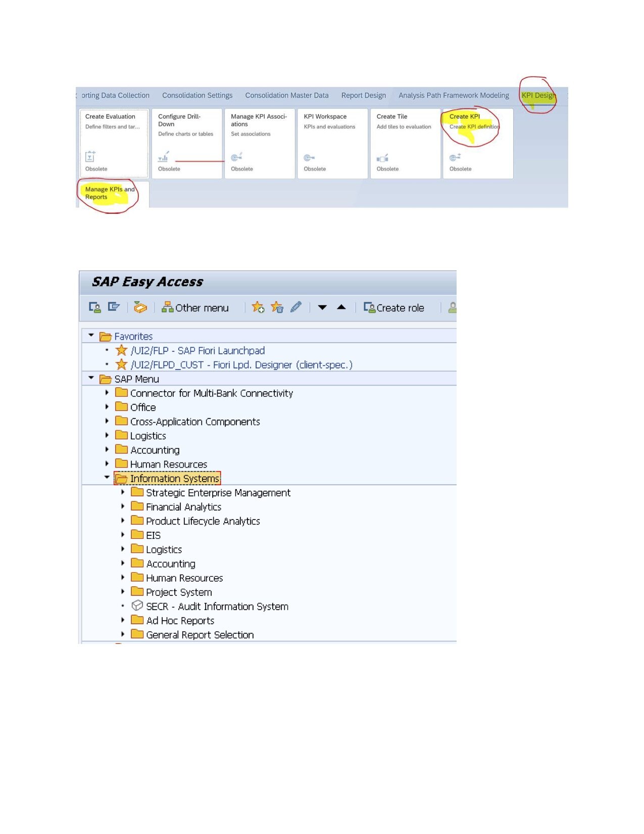Collapse the Favorites node
The height and width of the screenshot is (834, 644).
[91, 335]
